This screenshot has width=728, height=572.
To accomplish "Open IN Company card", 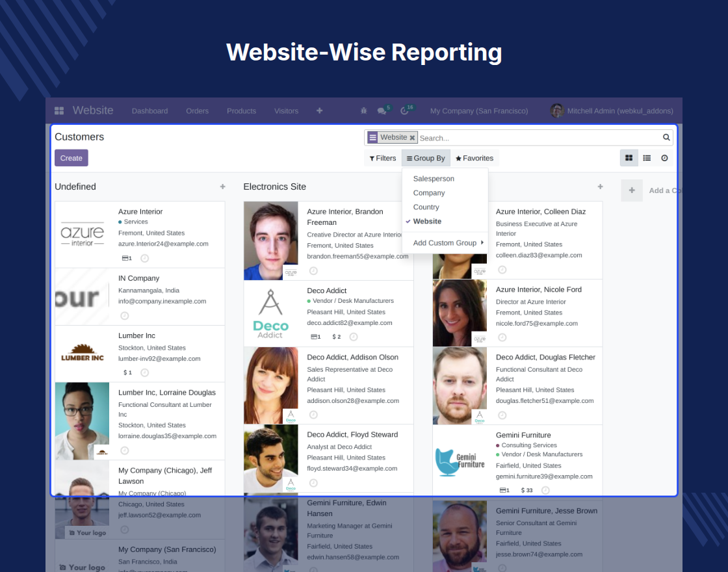I will pos(140,296).
